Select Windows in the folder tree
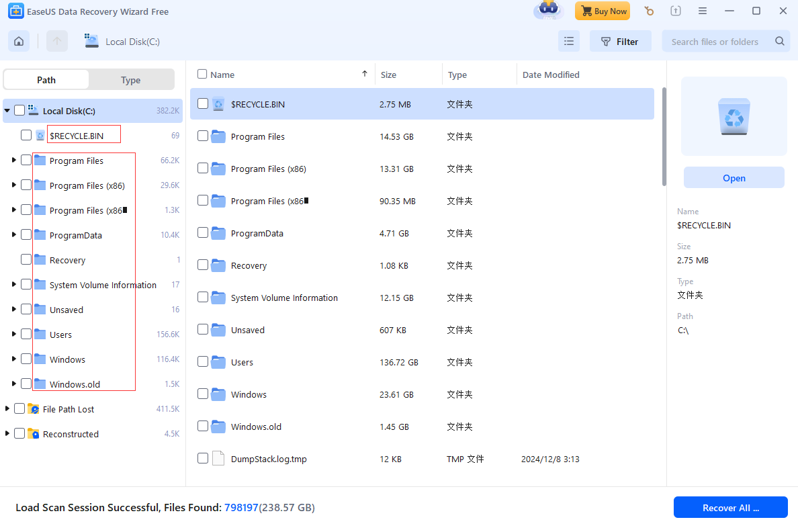This screenshot has width=798, height=532. point(67,359)
